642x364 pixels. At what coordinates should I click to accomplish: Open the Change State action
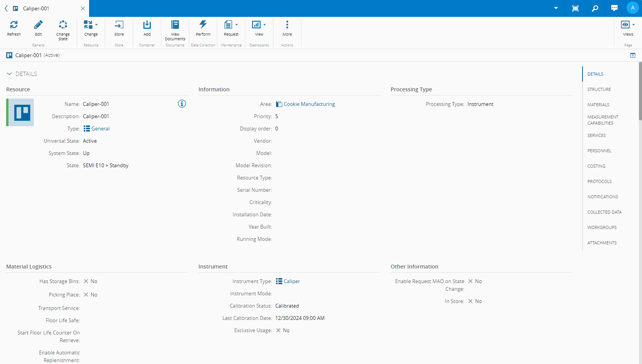[x=63, y=25]
